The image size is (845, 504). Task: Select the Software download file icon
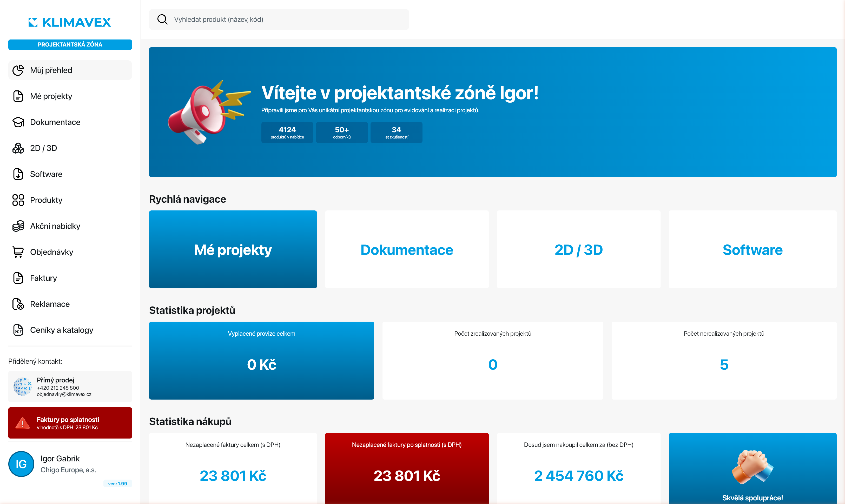(x=18, y=174)
